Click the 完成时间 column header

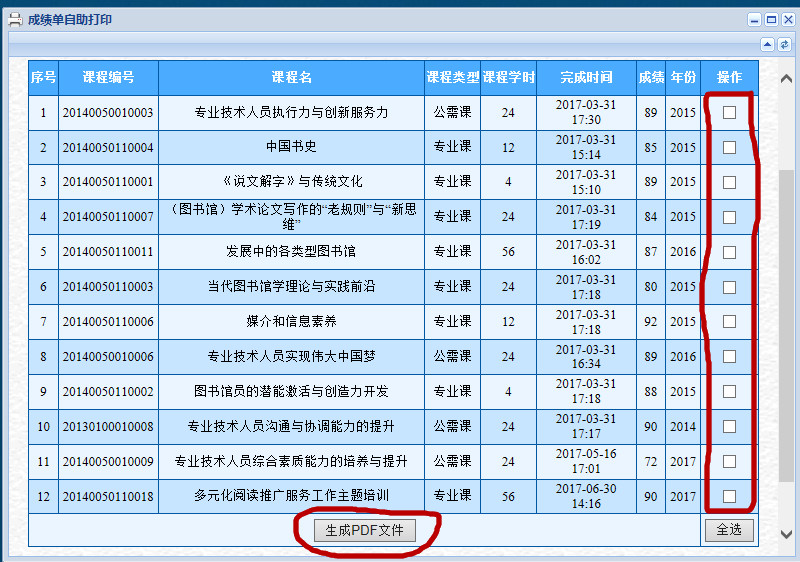coord(586,78)
